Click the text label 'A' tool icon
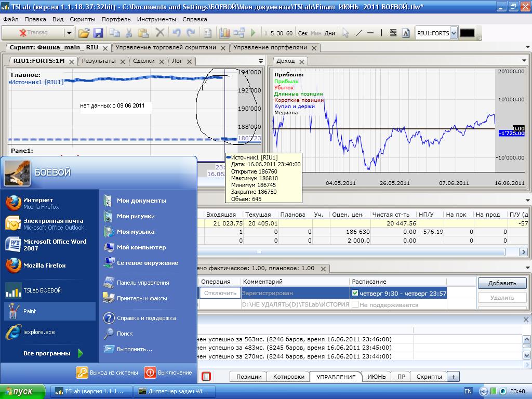Screen dimensions: 532x399 point(406,33)
